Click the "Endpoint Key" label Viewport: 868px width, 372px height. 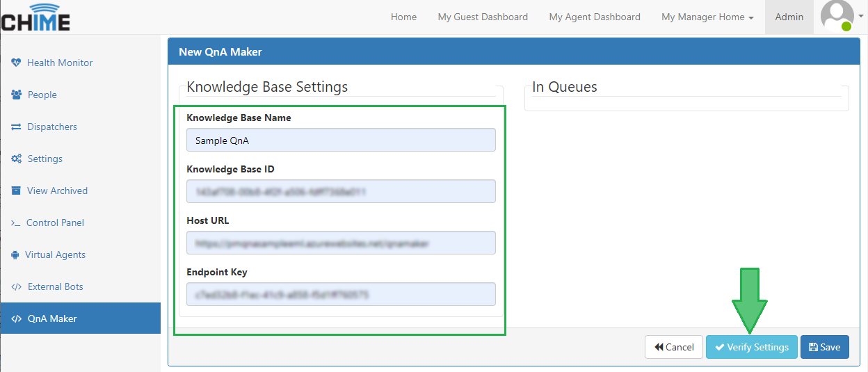pos(217,272)
